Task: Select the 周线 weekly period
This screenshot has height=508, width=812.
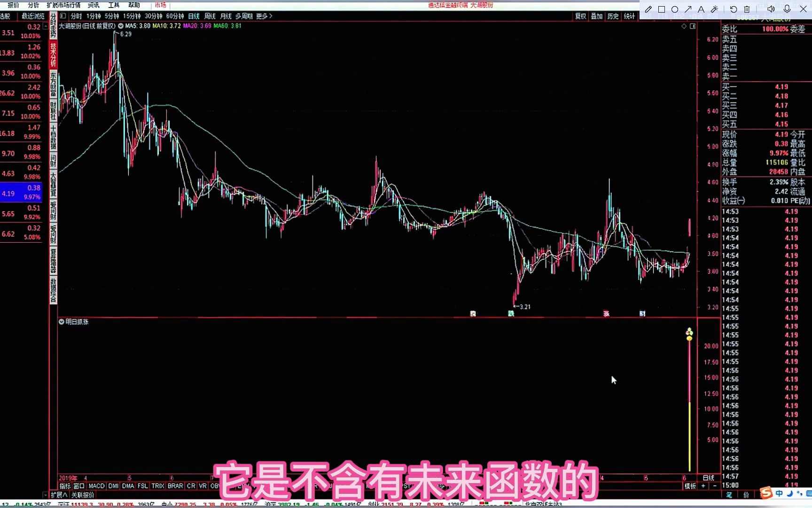Action: [x=210, y=16]
